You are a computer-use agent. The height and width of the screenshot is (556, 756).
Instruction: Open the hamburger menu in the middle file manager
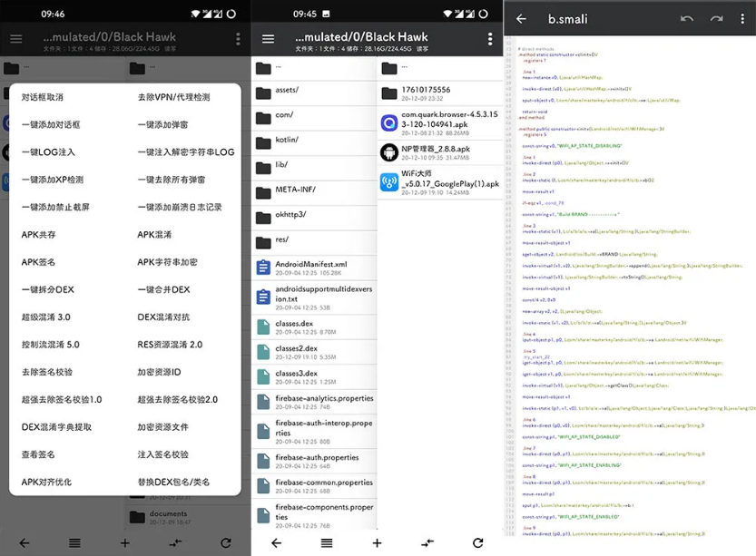pyautogui.click(x=268, y=39)
